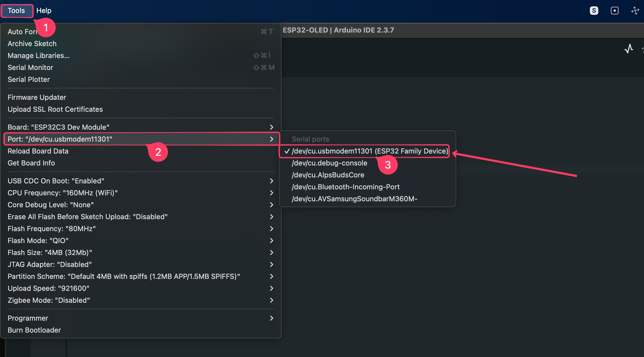Click the Tools menu bar item
The image size is (644, 357).
(16, 11)
